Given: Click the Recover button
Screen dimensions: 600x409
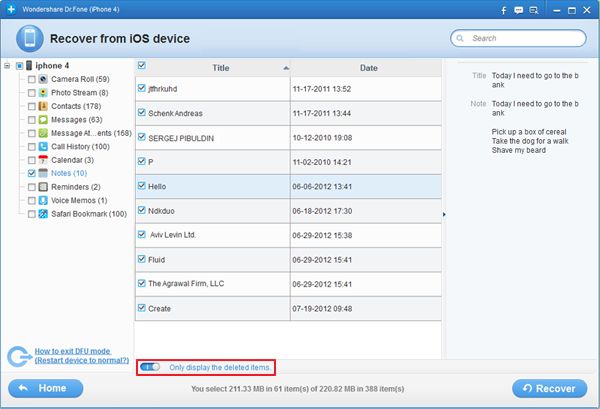Looking at the screenshot, I should coord(549,388).
